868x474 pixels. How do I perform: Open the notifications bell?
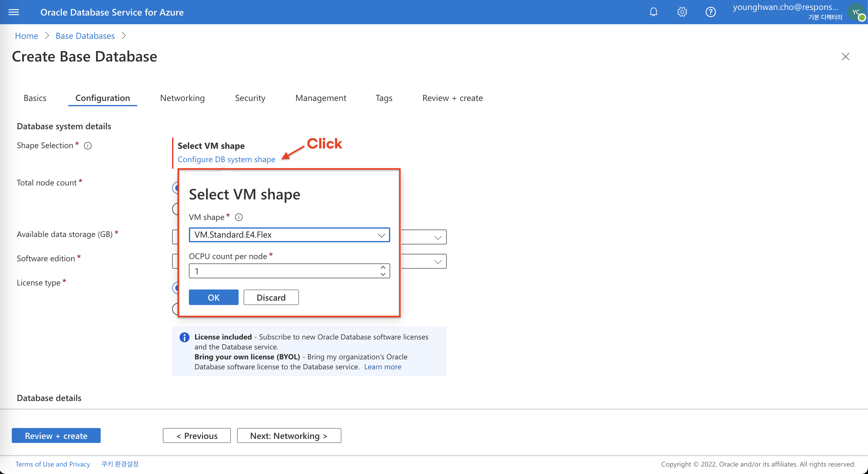click(x=653, y=12)
